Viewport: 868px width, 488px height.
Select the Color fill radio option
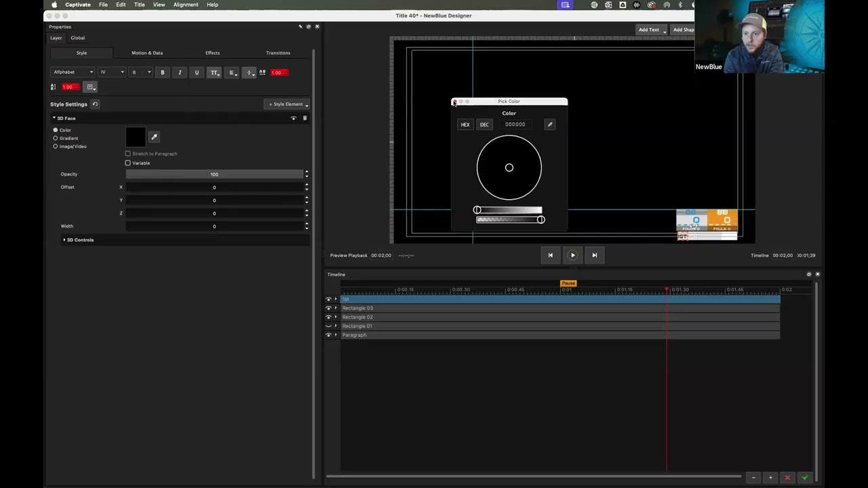click(56, 130)
